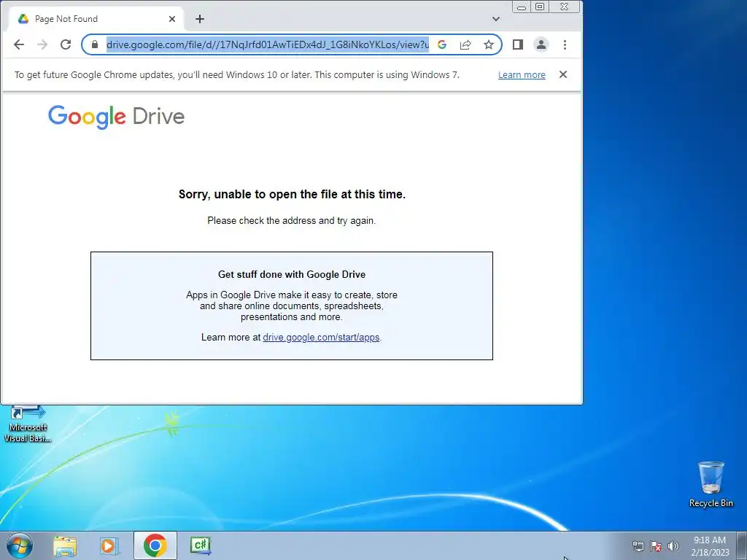Click the volume speaker tray icon

tap(673, 546)
